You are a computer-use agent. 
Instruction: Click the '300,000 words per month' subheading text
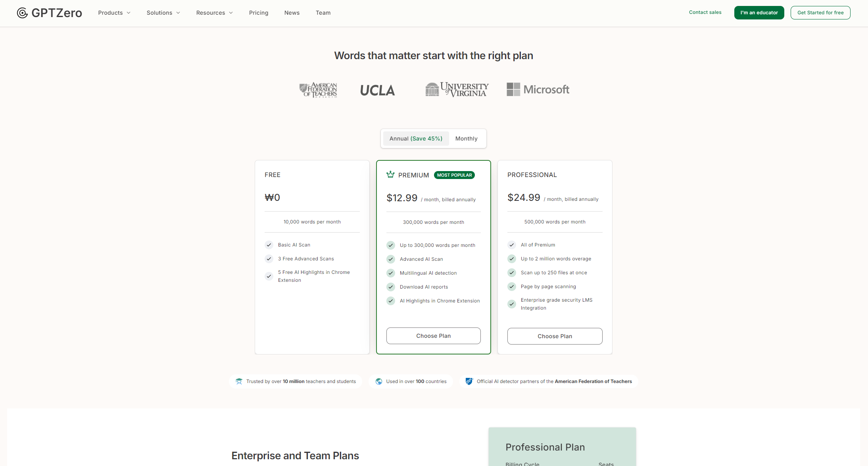tap(434, 222)
